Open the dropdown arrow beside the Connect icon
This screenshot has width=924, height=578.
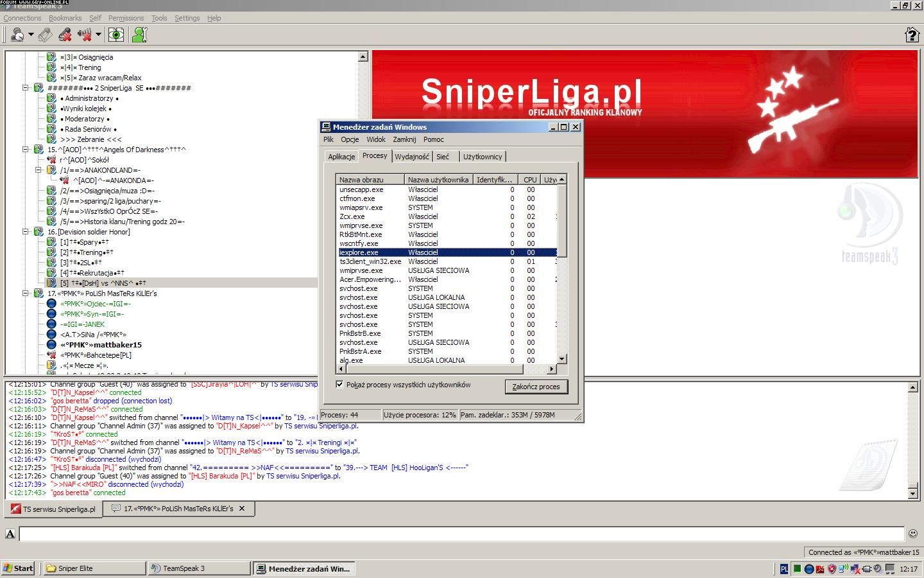(31, 35)
